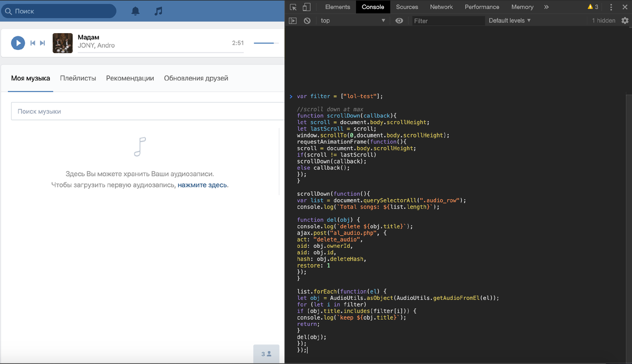This screenshot has height=364, width=632.
Task: Skip to next track
Action: pyautogui.click(x=43, y=43)
